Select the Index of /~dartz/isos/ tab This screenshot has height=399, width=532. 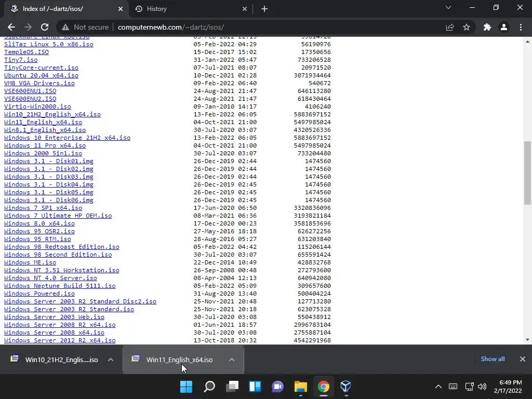pos(66,9)
